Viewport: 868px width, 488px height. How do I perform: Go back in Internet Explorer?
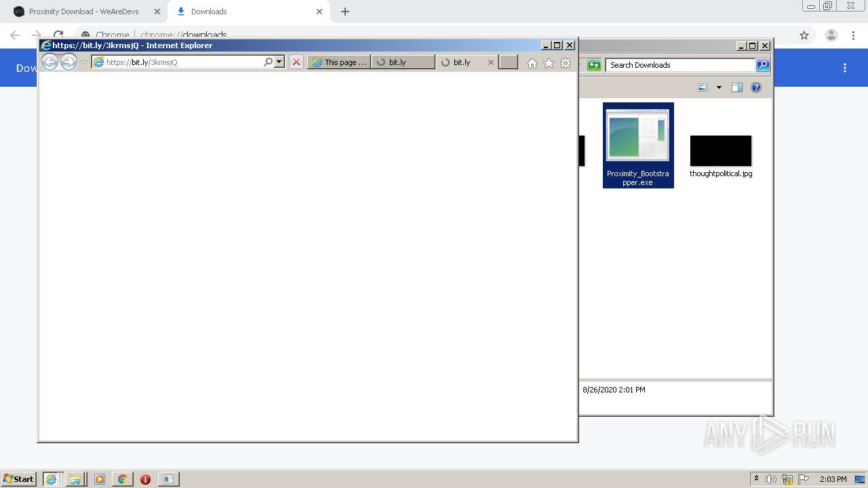click(50, 62)
